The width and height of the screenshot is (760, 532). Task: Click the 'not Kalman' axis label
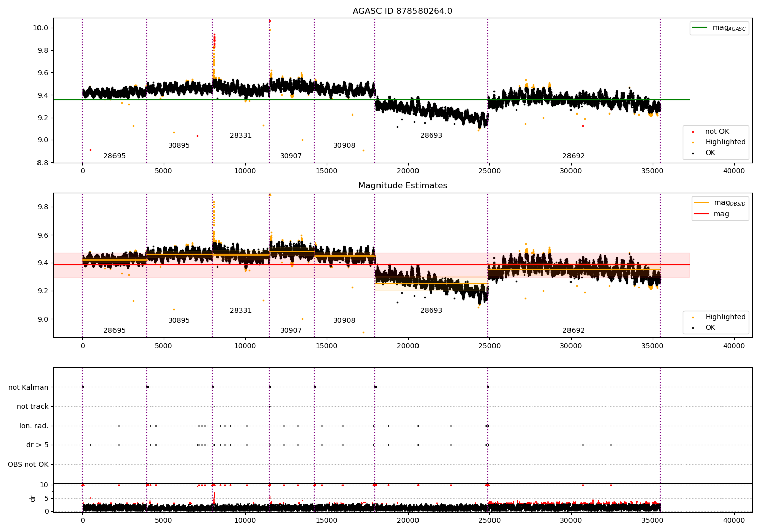(28, 387)
